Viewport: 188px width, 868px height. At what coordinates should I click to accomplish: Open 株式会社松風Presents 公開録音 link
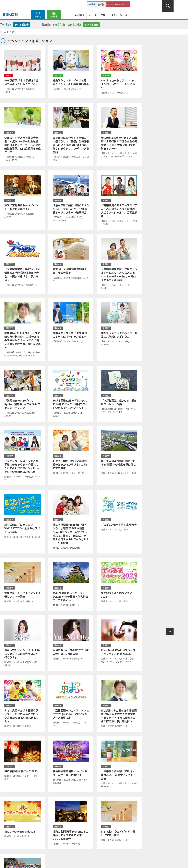pos(71,534)
